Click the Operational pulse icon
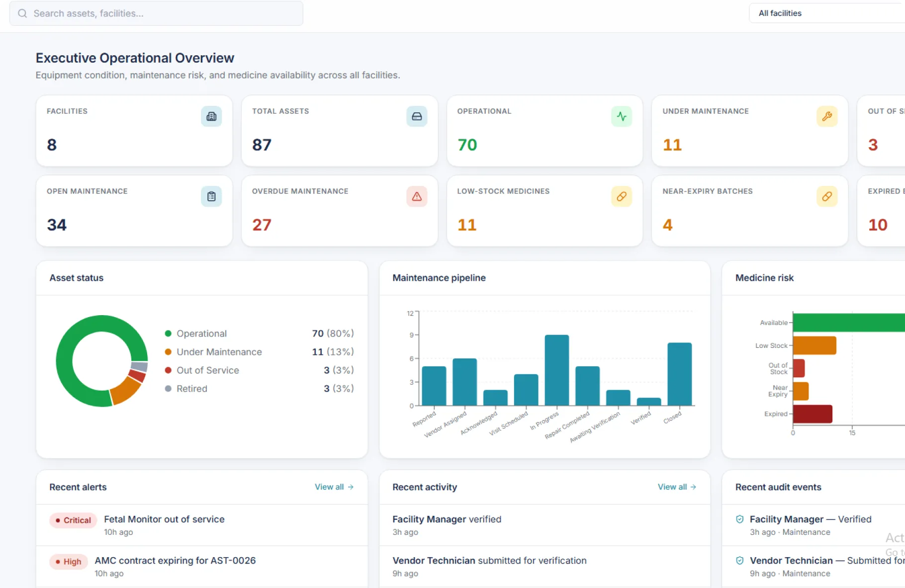This screenshot has width=905, height=588. [622, 116]
